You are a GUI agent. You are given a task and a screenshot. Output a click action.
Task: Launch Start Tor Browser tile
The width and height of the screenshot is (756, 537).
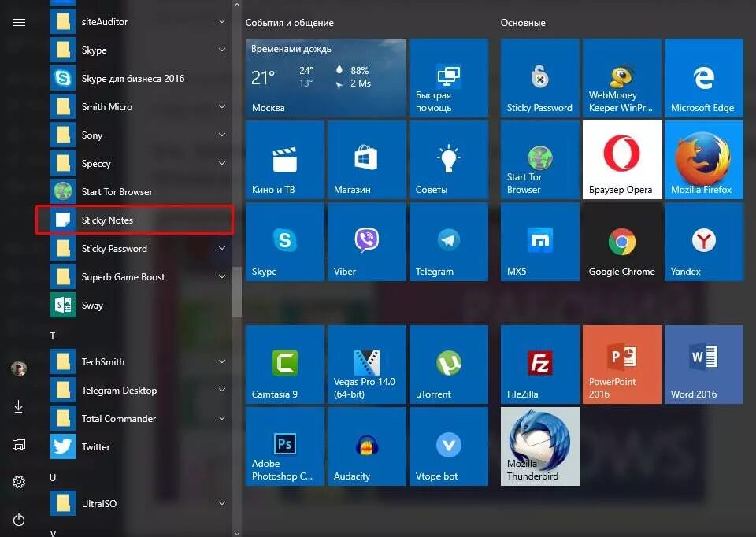pyautogui.click(x=540, y=160)
